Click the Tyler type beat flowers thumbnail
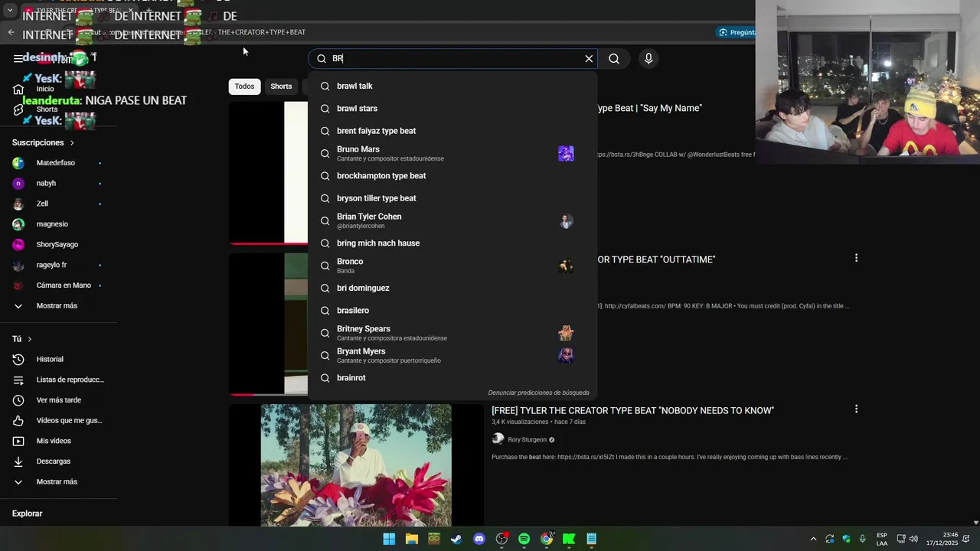This screenshot has height=551, width=980. click(x=356, y=465)
